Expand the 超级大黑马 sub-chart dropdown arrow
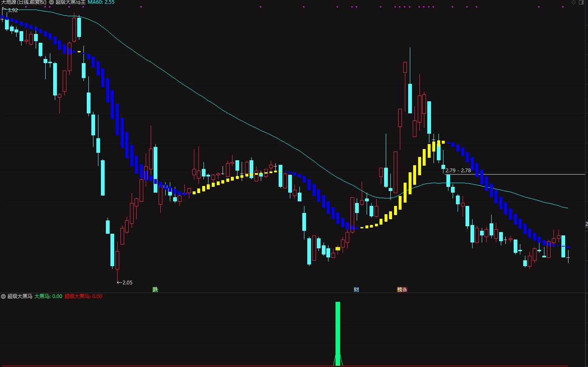The image size is (588, 367). coord(3,296)
